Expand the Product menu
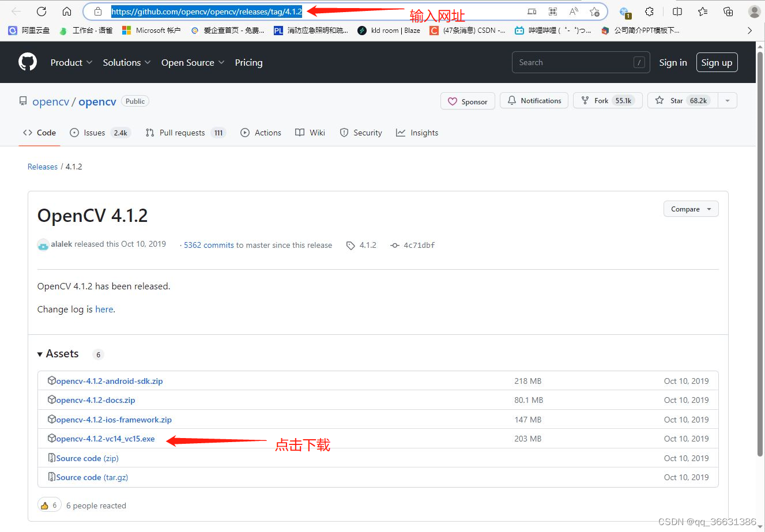Image resolution: width=765 pixels, height=532 pixels. pos(71,62)
